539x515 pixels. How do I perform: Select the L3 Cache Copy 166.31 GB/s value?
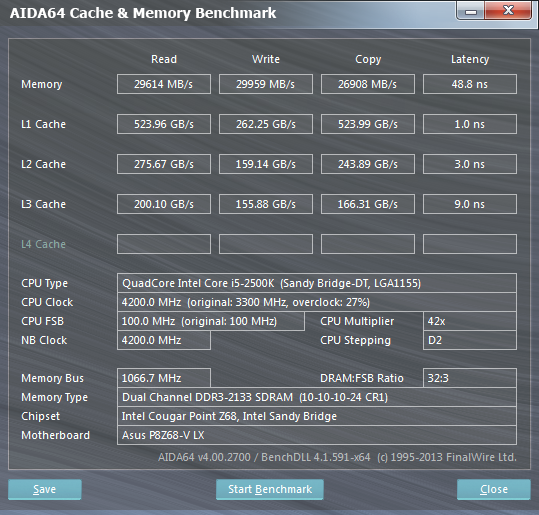368,204
